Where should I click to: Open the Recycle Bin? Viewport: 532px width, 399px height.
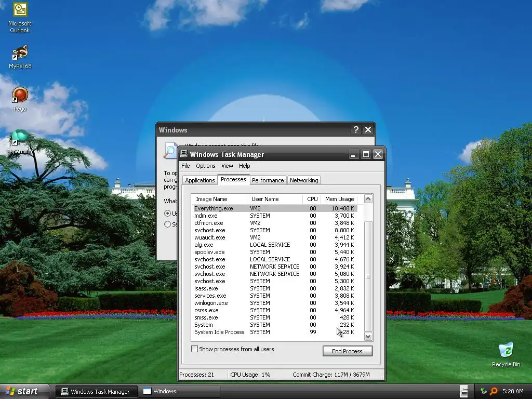(x=506, y=355)
